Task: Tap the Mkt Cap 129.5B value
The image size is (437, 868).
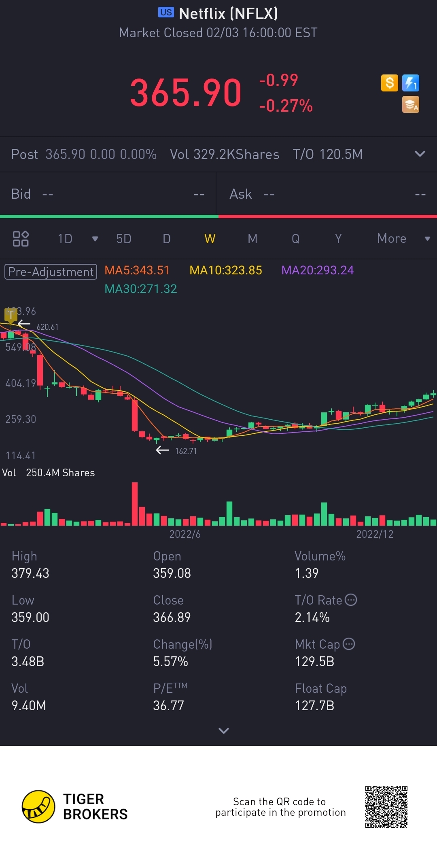Action: (315, 662)
